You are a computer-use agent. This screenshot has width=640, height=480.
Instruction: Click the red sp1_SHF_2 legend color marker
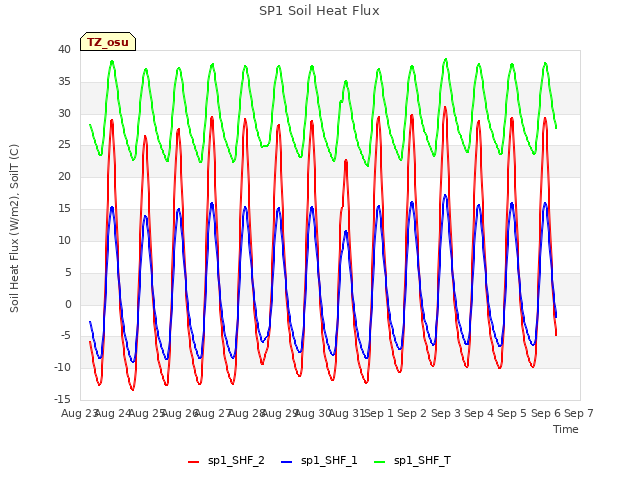click(193, 462)
